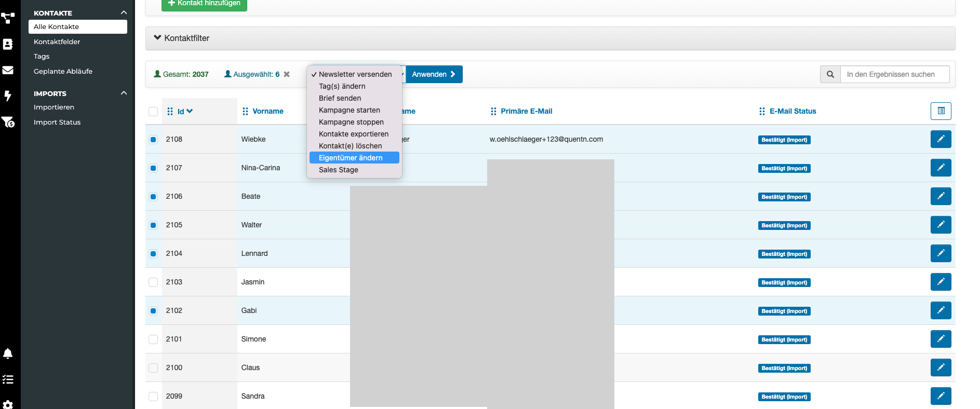Open settings gear in left sidebar
The image size is (980, 409).
(x=8, y=404)
